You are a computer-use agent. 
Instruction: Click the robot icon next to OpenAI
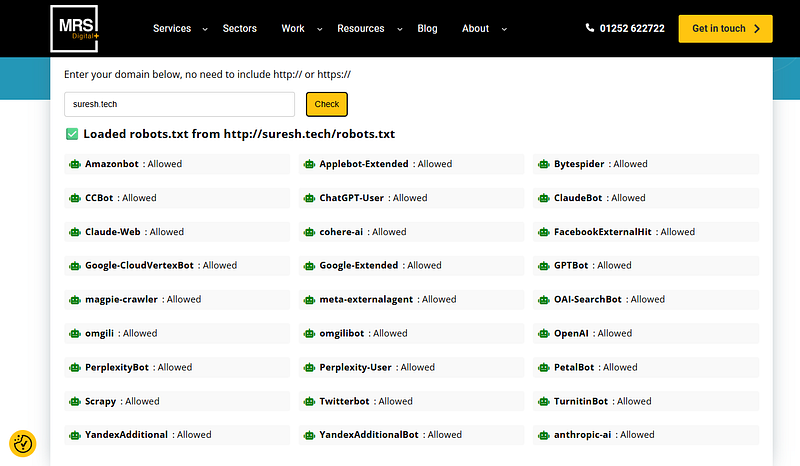click(544, 334)
